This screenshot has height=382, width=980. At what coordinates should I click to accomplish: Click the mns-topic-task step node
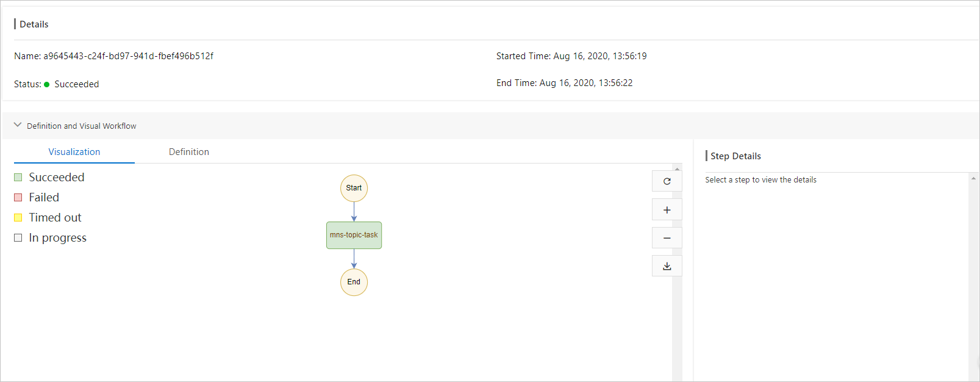point(354,235)
